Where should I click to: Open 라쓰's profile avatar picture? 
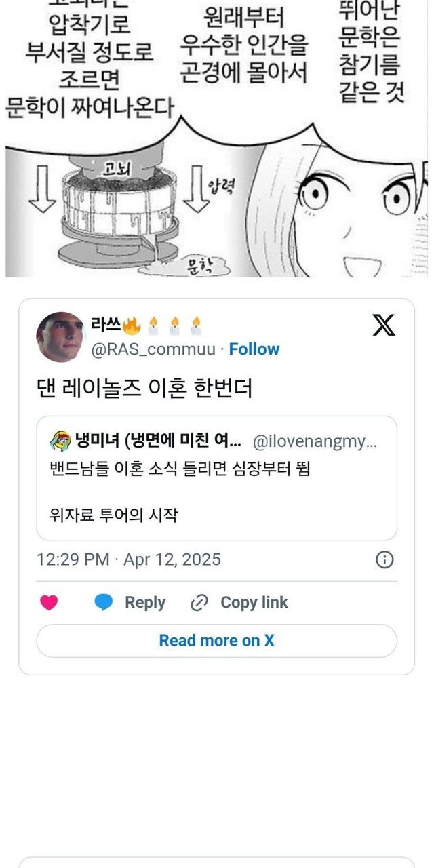61,337
